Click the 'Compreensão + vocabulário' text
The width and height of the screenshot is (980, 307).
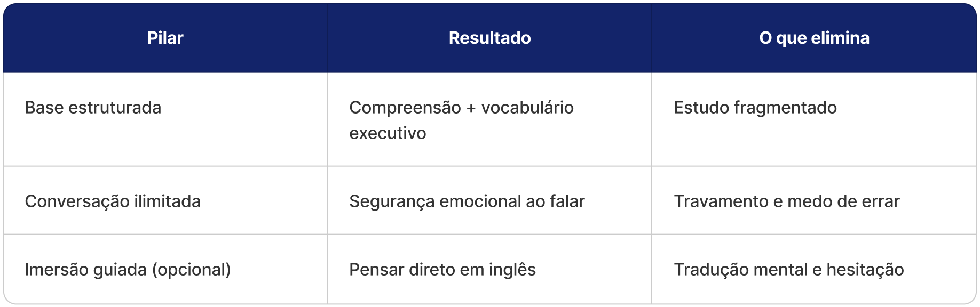tap(461, 108)
